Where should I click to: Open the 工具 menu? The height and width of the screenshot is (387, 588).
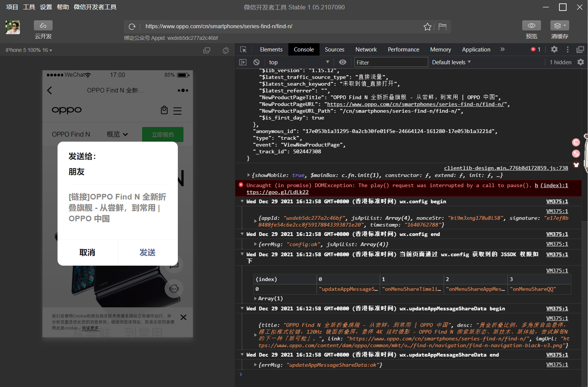[x=29, y=7]
